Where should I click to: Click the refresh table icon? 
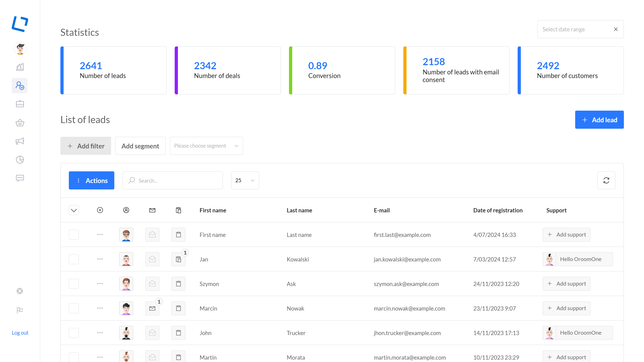(x=606, y=180)
